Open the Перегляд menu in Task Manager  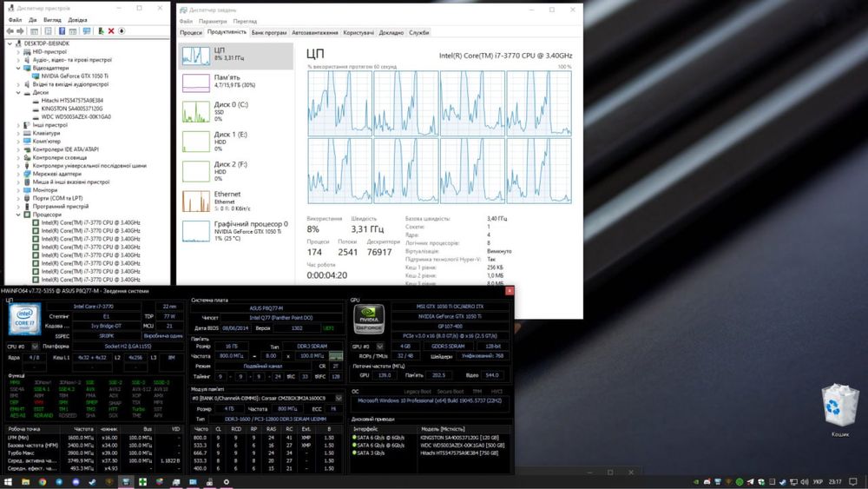(245, 21)
